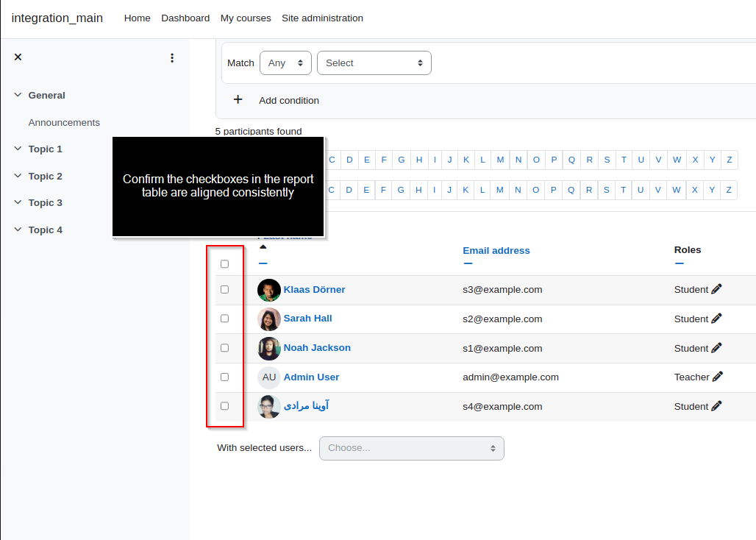Screen dimensions: 756x540
Task: Open Noah Jackson's profile picture
Action: coord(269,349)
